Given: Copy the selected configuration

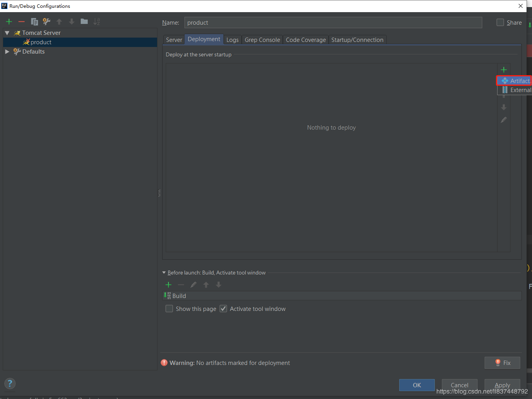Looking at the screenshot, I should pos(34,22).
